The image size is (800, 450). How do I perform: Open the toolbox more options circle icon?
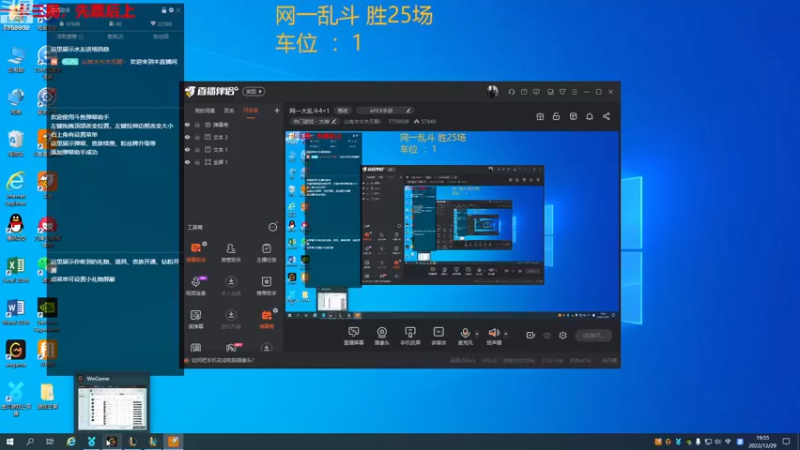(x=273, y=227)
